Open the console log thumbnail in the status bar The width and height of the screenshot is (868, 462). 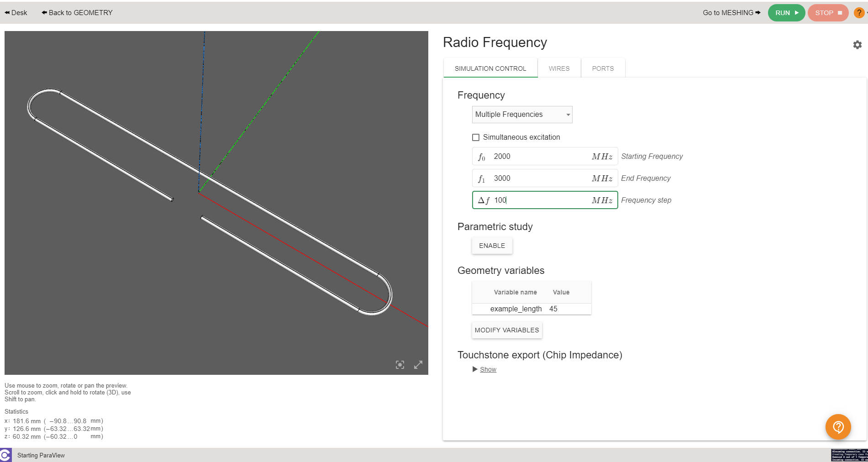849,455
